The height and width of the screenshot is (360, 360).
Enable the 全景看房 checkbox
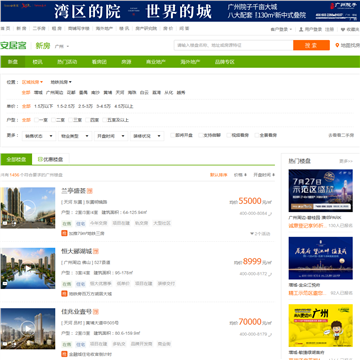point(257,135)
